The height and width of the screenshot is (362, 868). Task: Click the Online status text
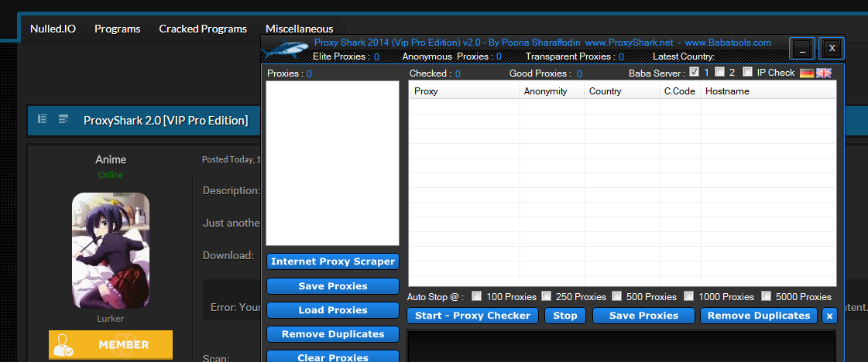tap(111, 175)
